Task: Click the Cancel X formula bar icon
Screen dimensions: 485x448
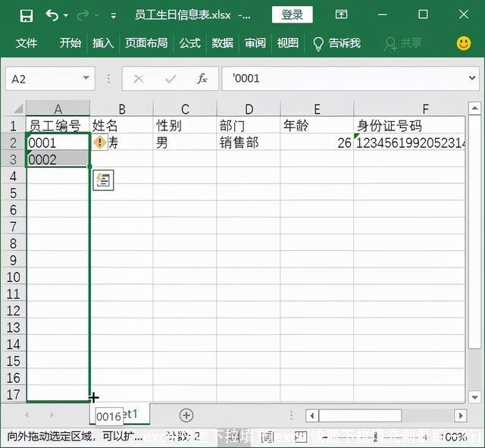Action: [139, 79]
